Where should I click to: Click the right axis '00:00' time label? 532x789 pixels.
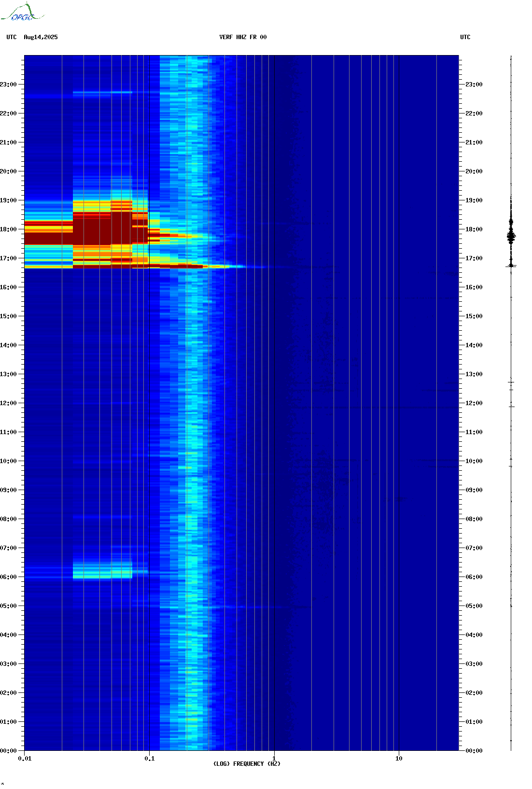474,751
